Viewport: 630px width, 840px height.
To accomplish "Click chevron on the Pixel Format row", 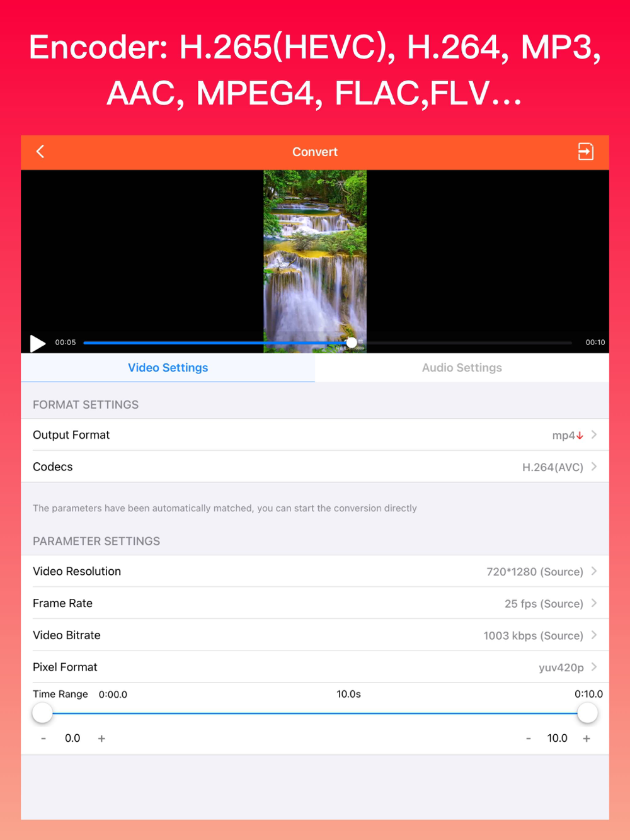I will point(594,667).
